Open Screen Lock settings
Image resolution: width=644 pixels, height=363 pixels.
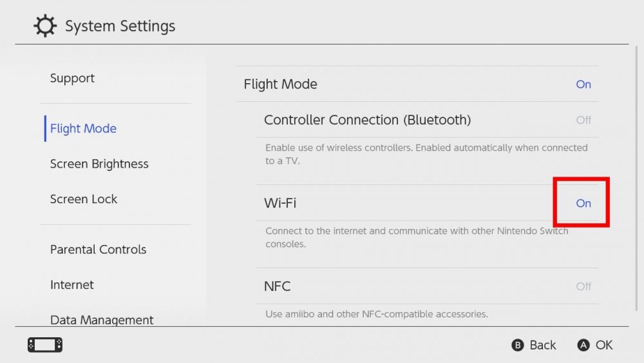(84, 199)
